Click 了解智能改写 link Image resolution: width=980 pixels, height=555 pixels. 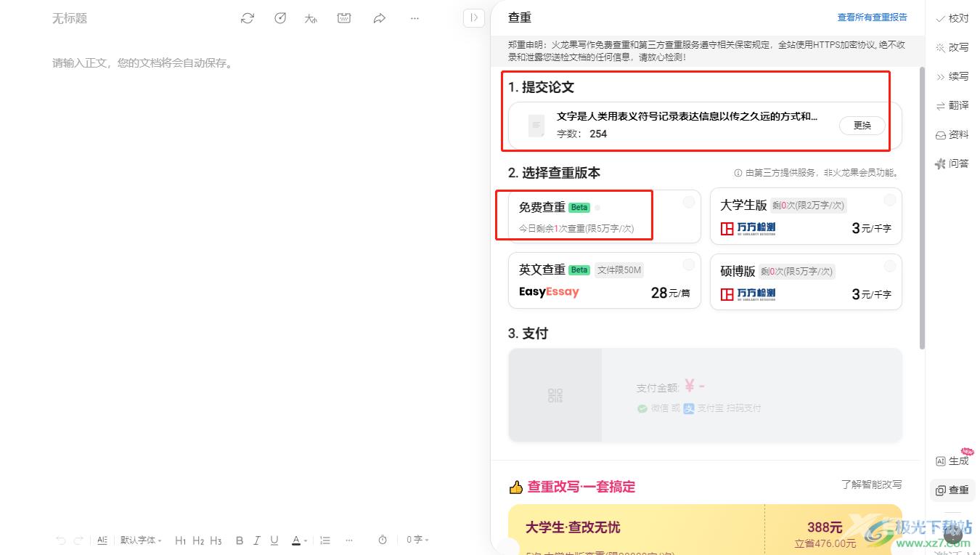click(x=871, y=485)
